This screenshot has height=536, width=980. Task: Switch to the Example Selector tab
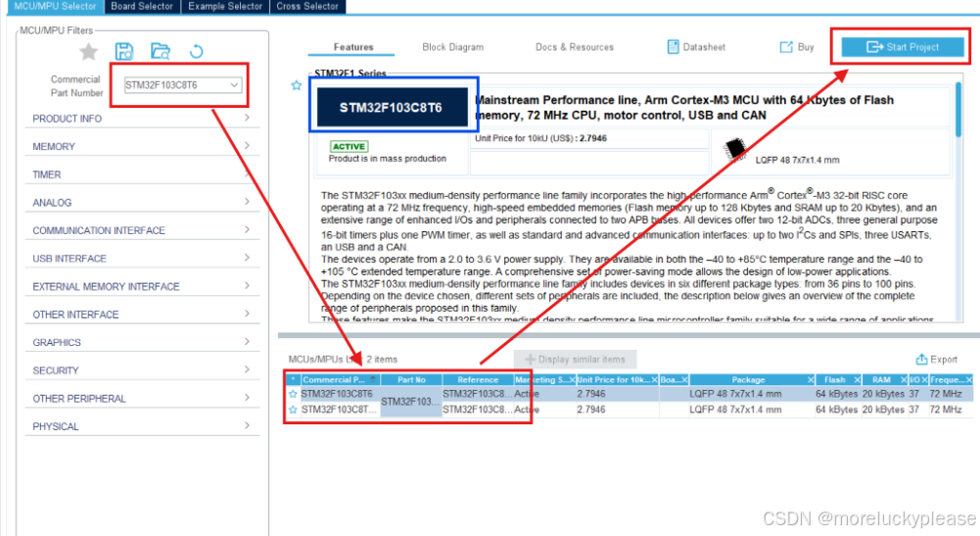pyautogui.click(x=225, y=6)
